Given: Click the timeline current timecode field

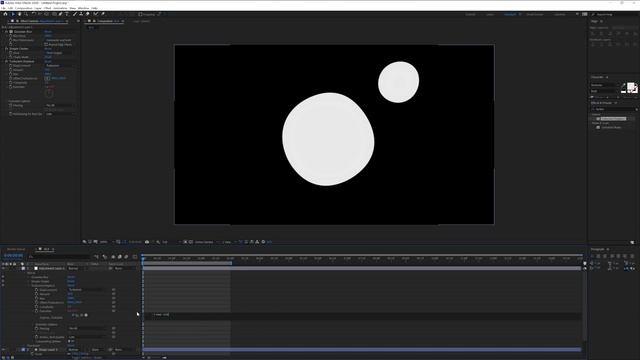Looking at the screenshot, I should point(13,256).
